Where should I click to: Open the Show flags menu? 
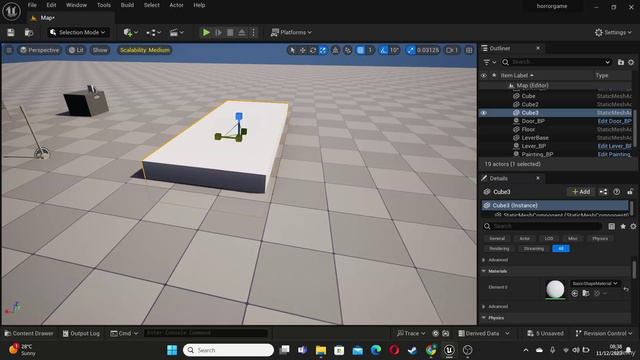tap(100, 50)
